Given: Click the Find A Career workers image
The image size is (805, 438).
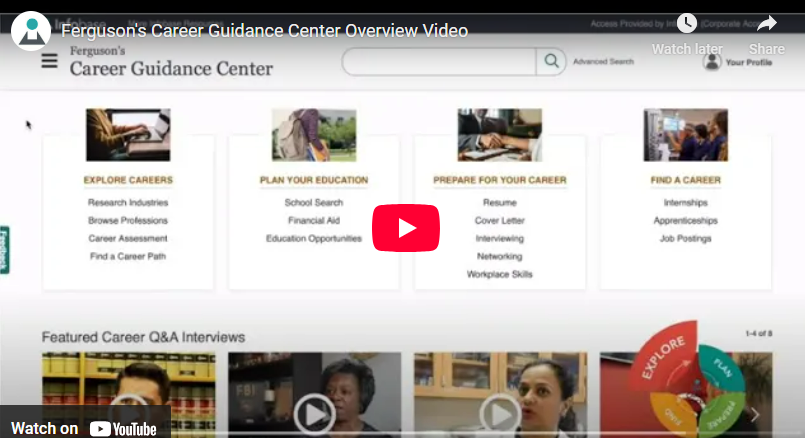Looking at the screenshot, I should (x=686, y=135).
